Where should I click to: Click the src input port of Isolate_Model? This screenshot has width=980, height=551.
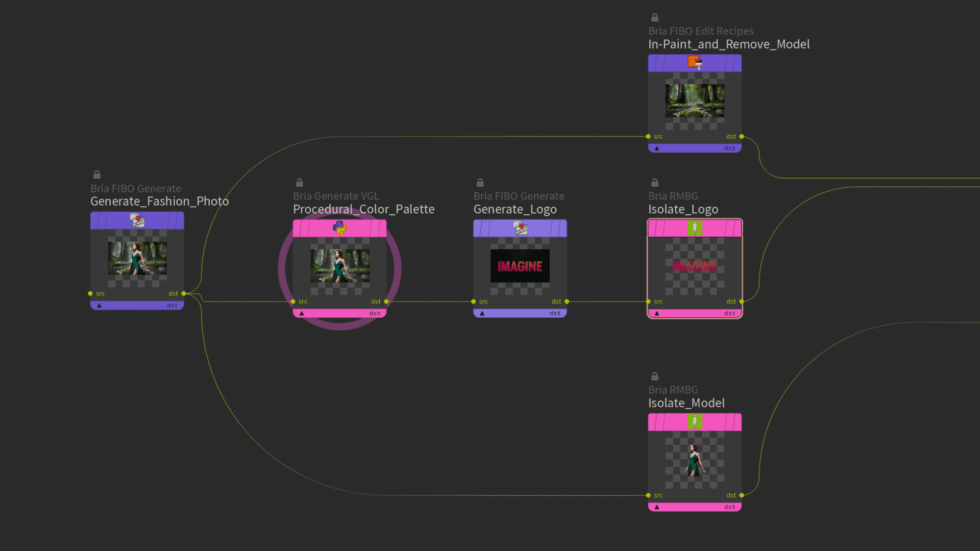[648, 495]
